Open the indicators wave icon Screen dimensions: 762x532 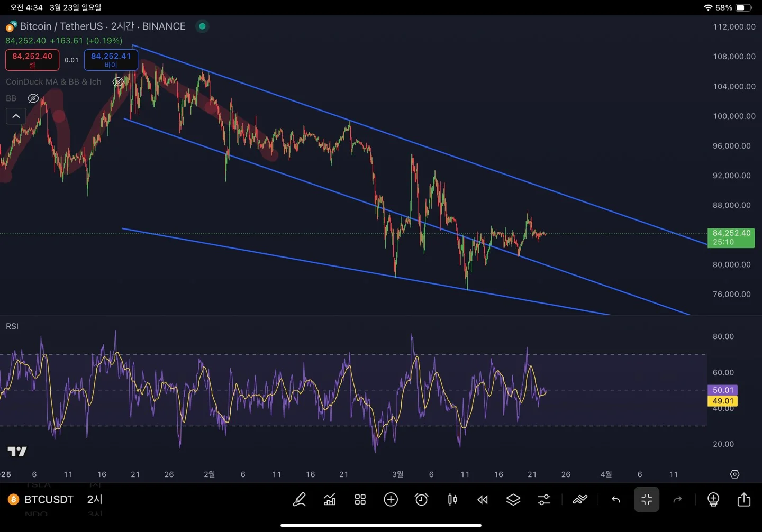[580, 499]
